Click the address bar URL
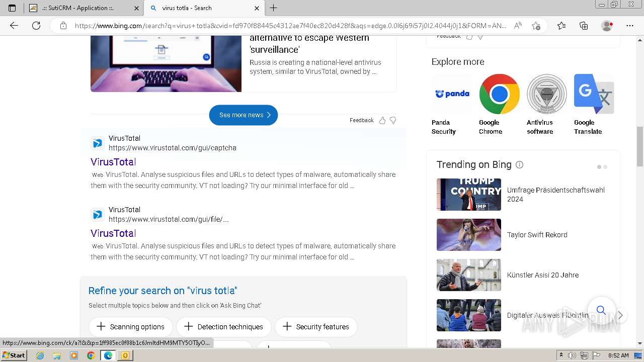This screenshot has height=362, width=644. click(290, 26)
